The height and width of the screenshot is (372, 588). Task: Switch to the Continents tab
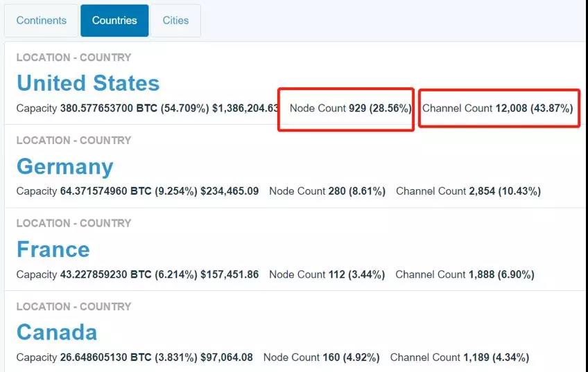tap(41, 21)
